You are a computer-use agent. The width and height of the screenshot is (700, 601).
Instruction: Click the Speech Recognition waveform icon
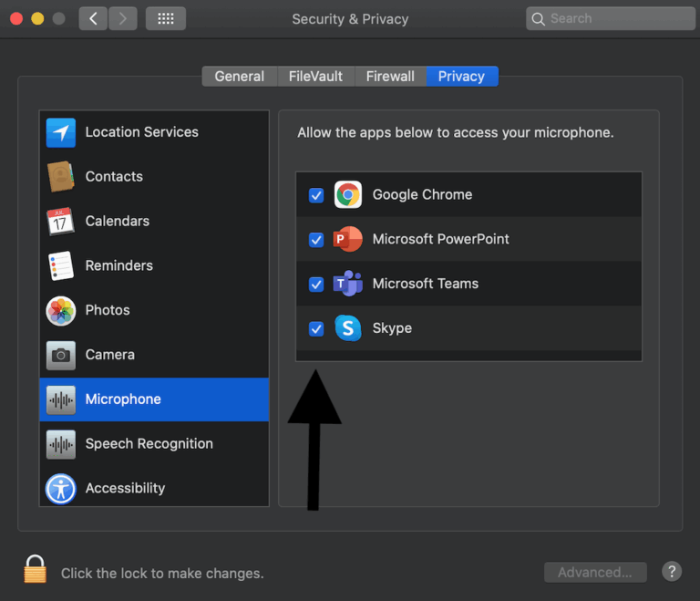pos(61,444)
